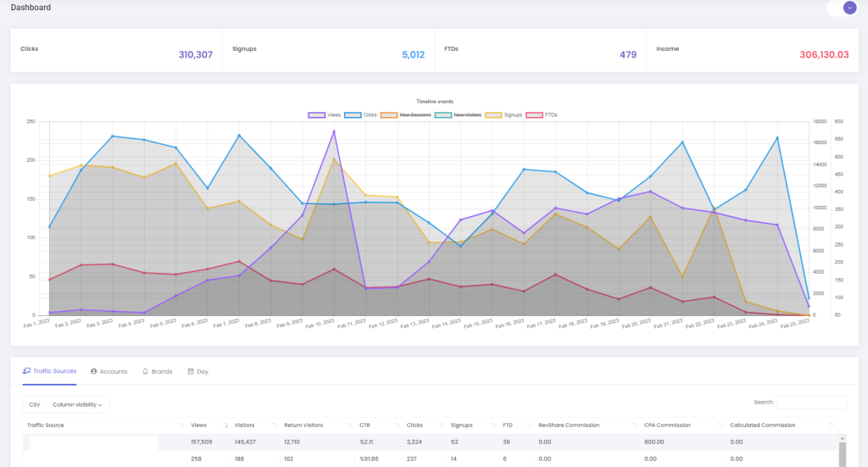The image size is (868, 467).
Task: Hide the Views series in chart legend
Action: [325, 115]
